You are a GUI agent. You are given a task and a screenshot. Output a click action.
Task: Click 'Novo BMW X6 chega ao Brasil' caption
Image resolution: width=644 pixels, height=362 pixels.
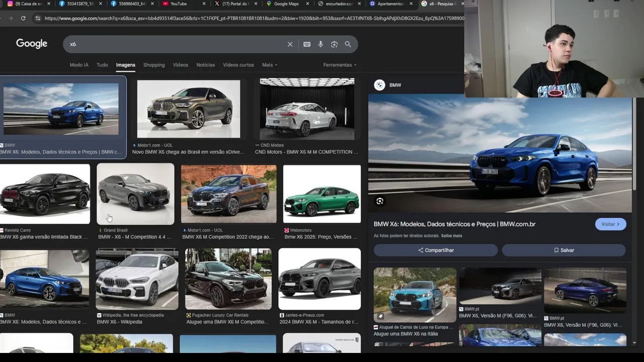[x=188, y=152]
